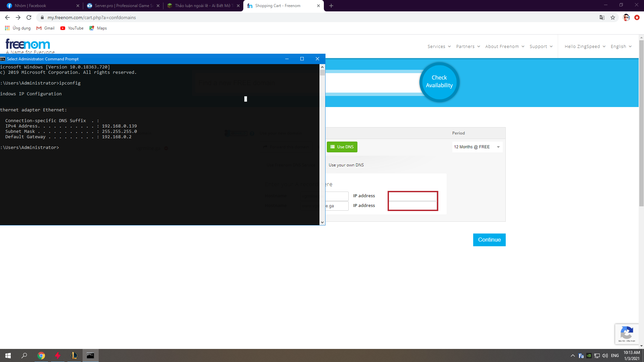Screen dimensions: 644x362
Task: Go back to the previous page
Action: 7,17
